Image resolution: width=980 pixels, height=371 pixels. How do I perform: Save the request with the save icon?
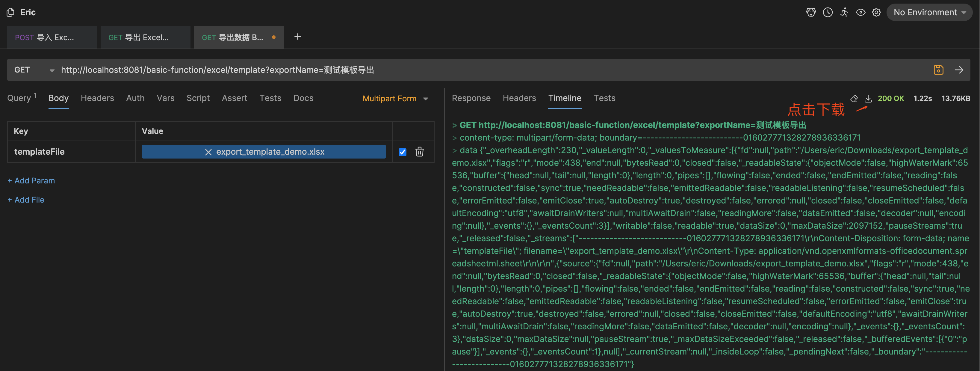939,70
